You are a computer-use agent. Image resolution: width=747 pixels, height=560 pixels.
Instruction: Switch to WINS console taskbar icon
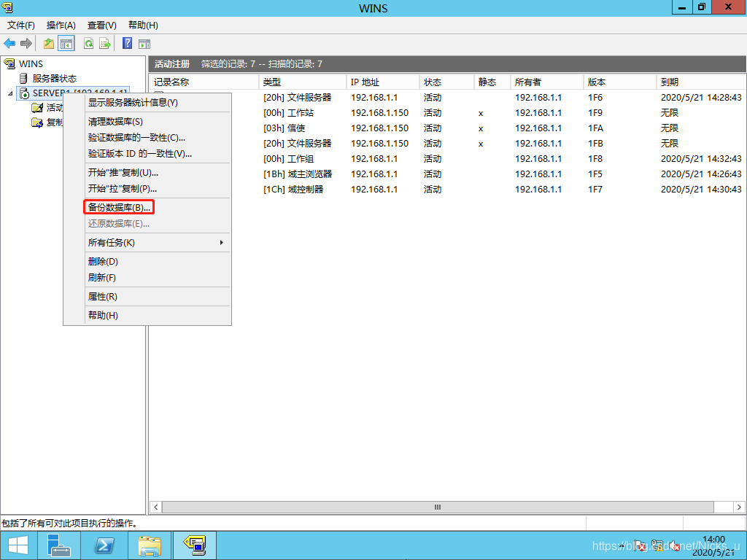(195, 545)
